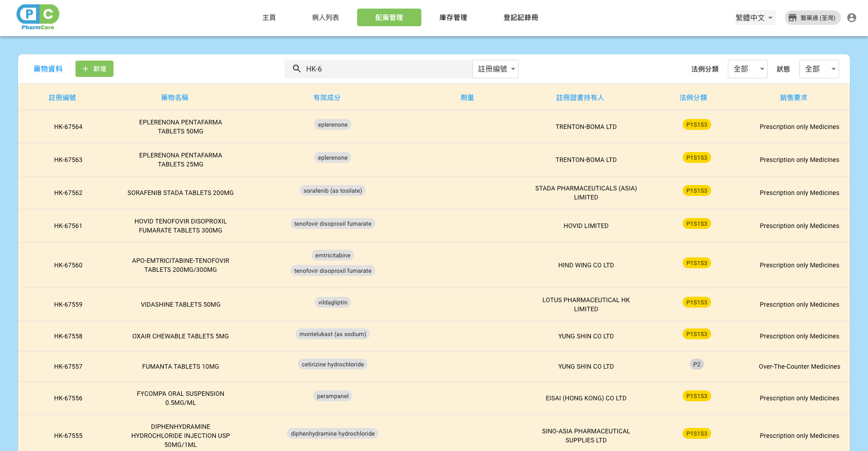Click OXAIR CHEWABLE TABLETS 5MG

[181, 336]
